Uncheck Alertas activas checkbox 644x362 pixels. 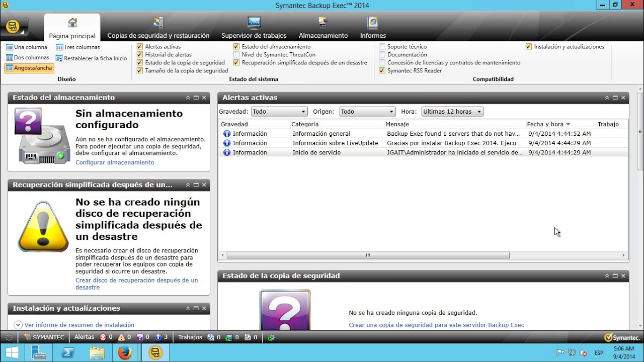(140, 47)
